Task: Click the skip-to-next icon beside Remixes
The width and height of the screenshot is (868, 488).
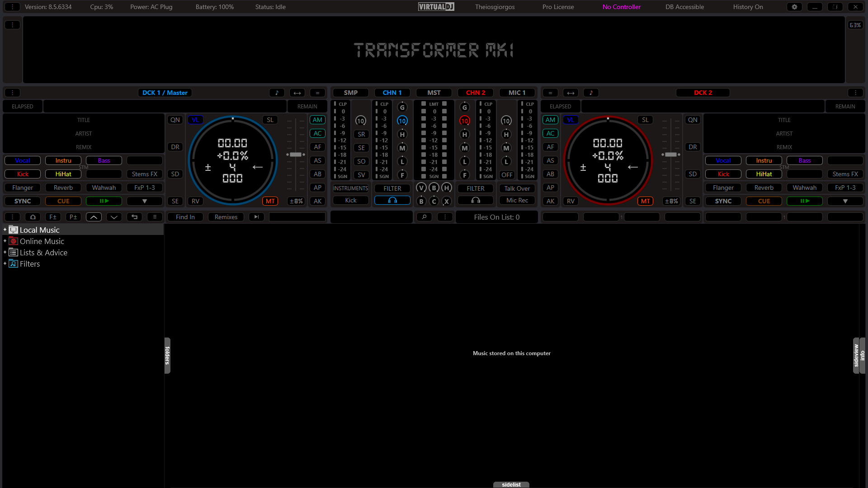Action: [x=256, y=217]
